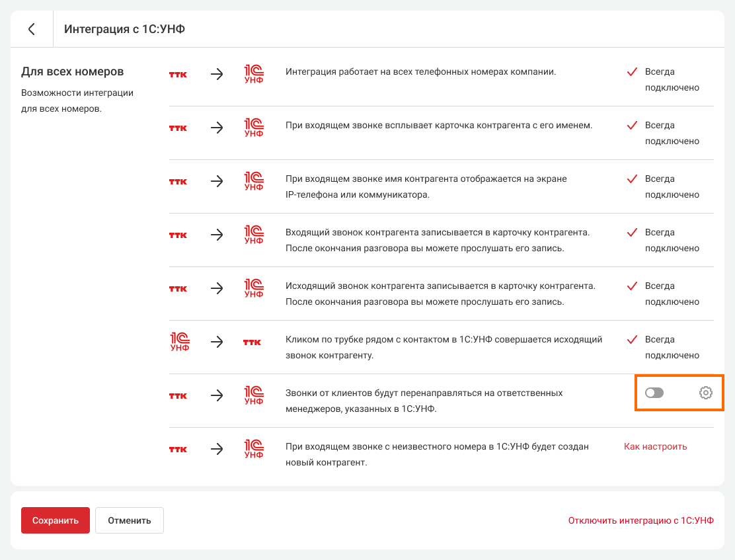Screen dimensions: 735x560
Task: Click the TTK logo in the unknown number row
Action: click(178, 450)
